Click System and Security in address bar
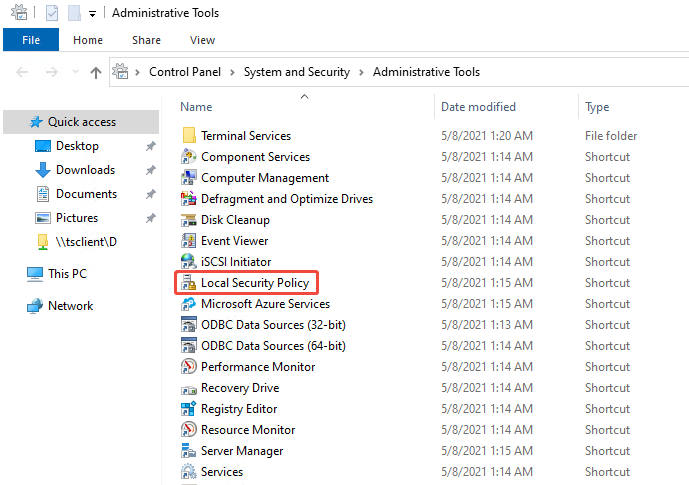Screen dimensions: 689x485 (296, 72)
